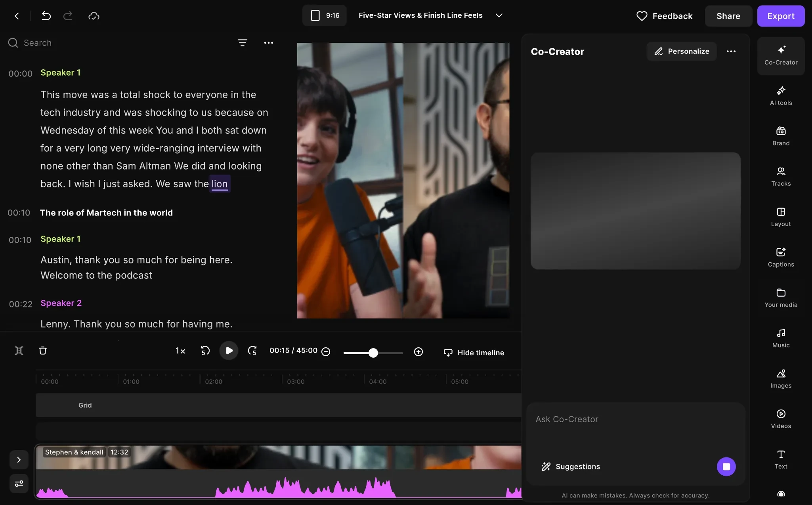Zoom in the timeline with plus
This screenshot has height=505, width=812.
coord(418,352)
